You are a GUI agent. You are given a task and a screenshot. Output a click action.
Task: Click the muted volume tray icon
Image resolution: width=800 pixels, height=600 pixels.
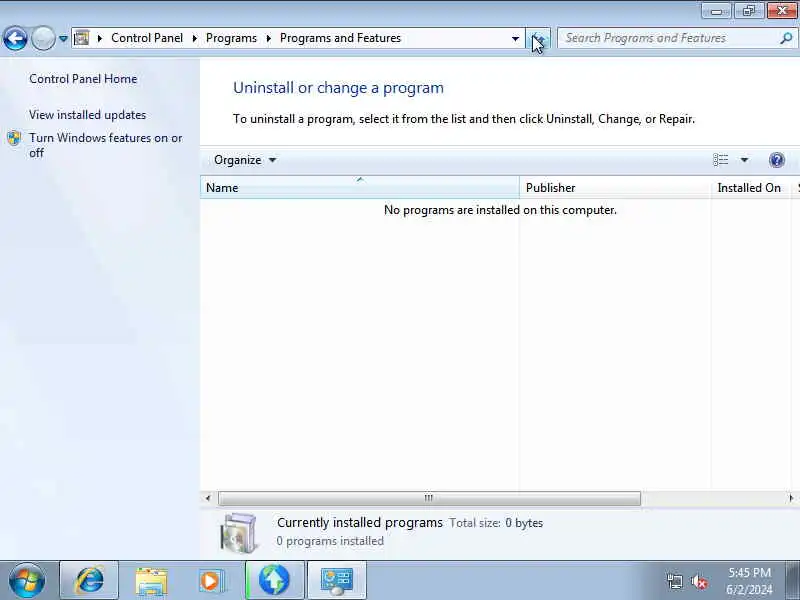pyautogui.click(x=699, y=582)
